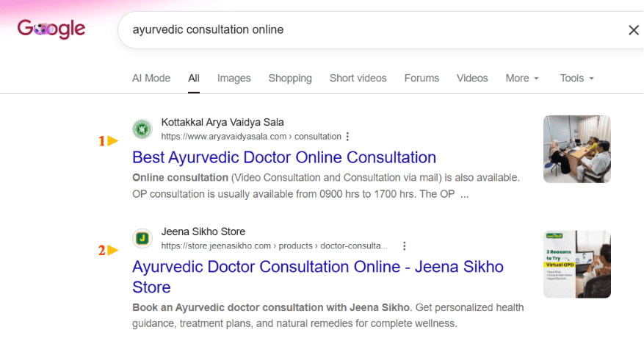
Task: Open Kottakkal consultation room thumbnail
Action: (x=577, y=149)
